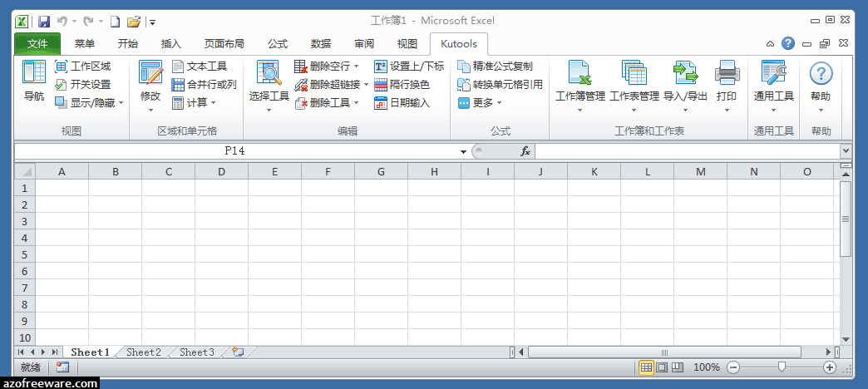Switch to the 页面布局 page layout tab
The height and width of the screenshot is (389, 868).
(x=224, y=44)
